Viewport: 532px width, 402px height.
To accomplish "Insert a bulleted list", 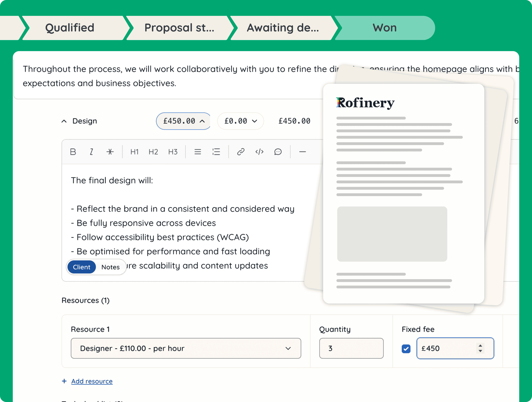I will pyautogui.click(x=198, y=152).
